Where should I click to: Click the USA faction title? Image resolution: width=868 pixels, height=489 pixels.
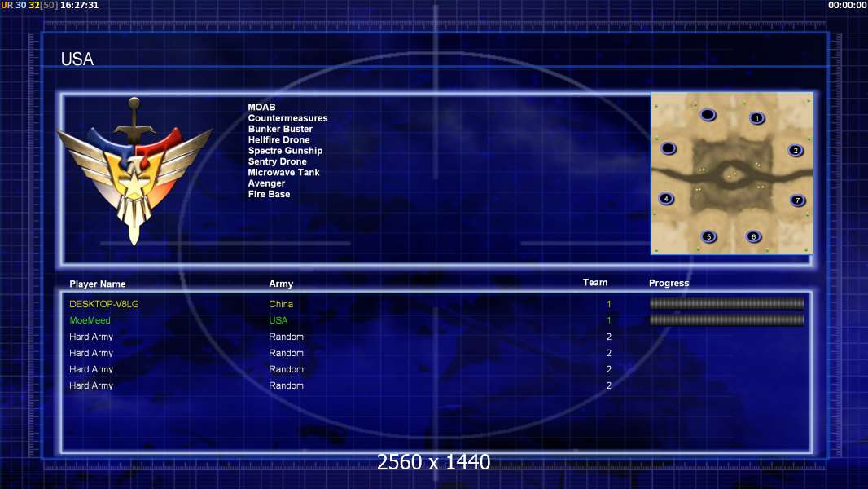77,59
